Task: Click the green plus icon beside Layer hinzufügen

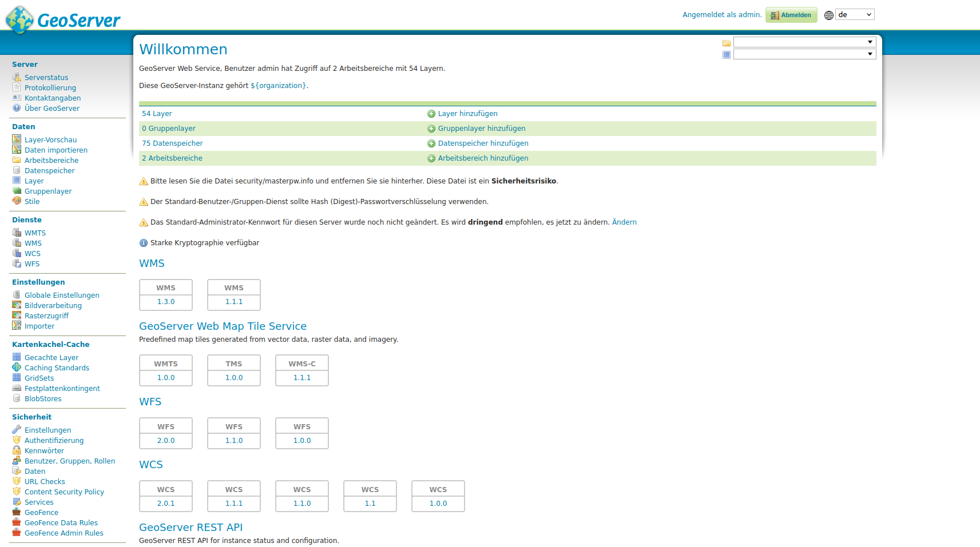Action: [x=431, y=114]
